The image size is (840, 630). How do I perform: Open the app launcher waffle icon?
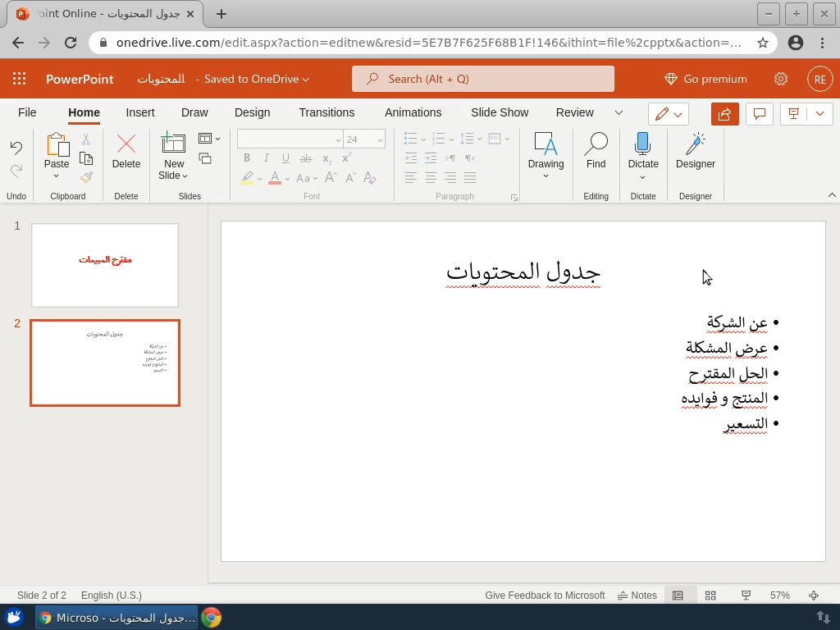tap(20, 79)
